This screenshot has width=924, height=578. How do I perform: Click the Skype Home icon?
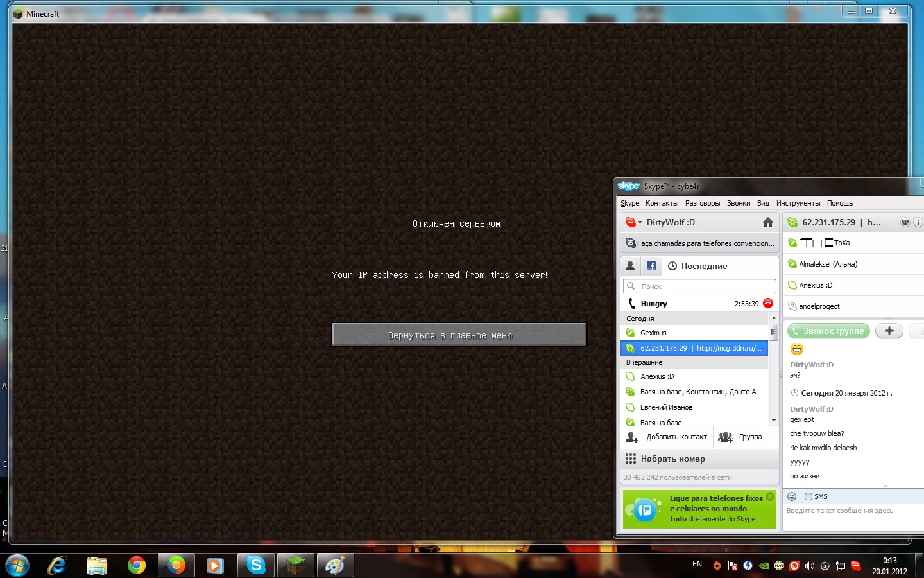click(x=767, y=222)
